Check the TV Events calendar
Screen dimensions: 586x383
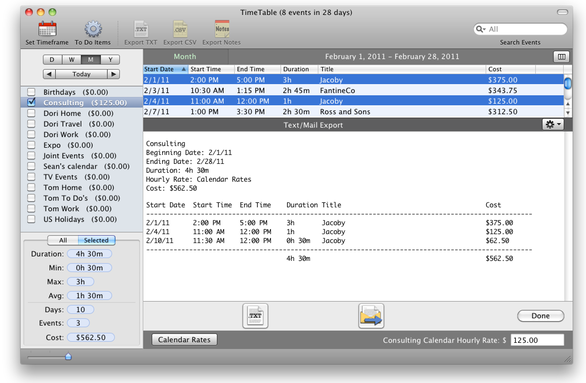point(31,177)
